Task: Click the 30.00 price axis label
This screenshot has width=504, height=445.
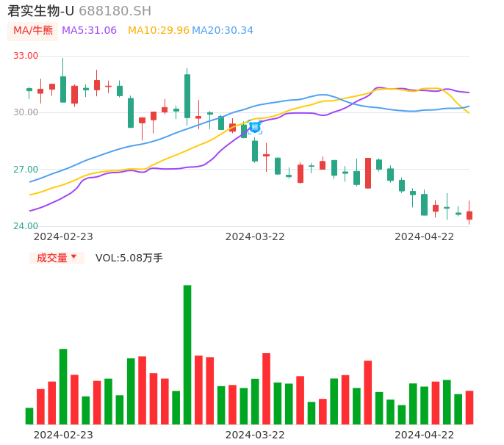Action: coord(26,112)
